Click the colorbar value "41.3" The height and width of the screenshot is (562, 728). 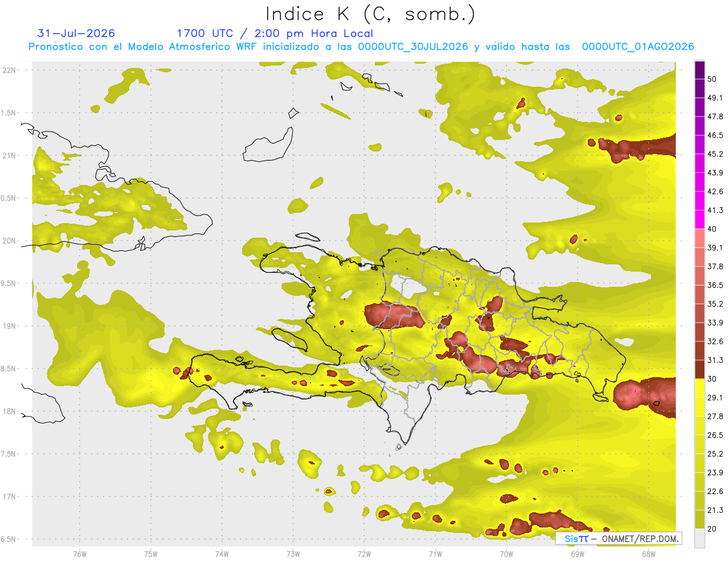[x=716, y=210]
